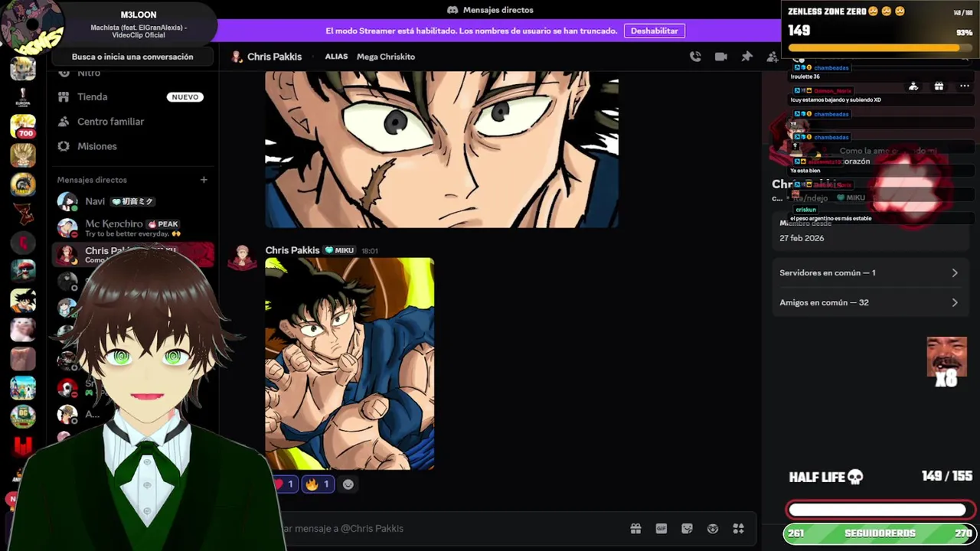Viewport: 980px width, 551px height.
Task: Click Chris Pakkis name in chat header
Action: (x=274, y=57)
